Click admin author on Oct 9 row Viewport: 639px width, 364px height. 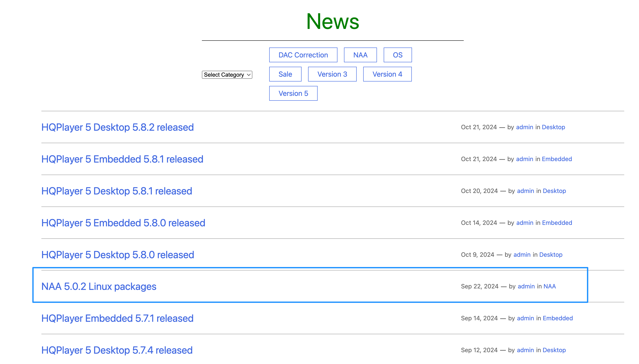(522, 254)
